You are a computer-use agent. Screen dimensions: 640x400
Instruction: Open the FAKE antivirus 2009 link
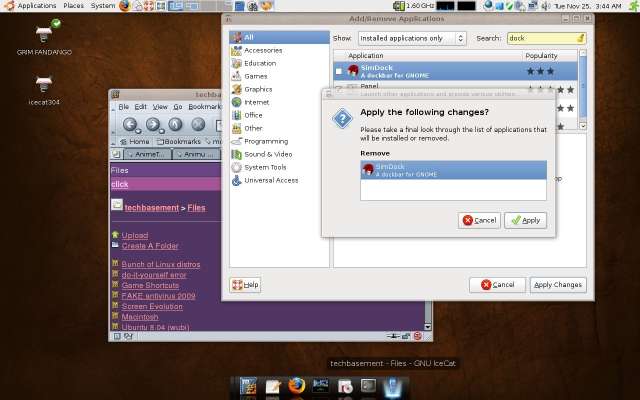click(x=158, y=296)
